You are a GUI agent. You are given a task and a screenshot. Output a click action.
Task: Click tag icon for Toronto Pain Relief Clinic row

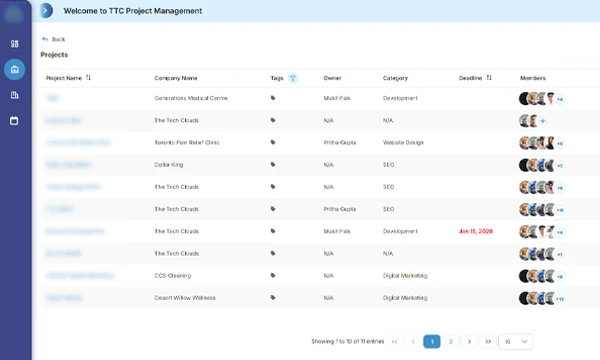(x=273, y=142)
